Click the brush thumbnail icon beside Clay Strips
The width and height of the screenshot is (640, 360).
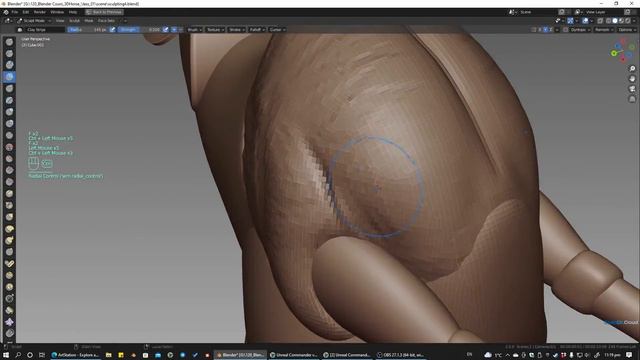[20, 29]
